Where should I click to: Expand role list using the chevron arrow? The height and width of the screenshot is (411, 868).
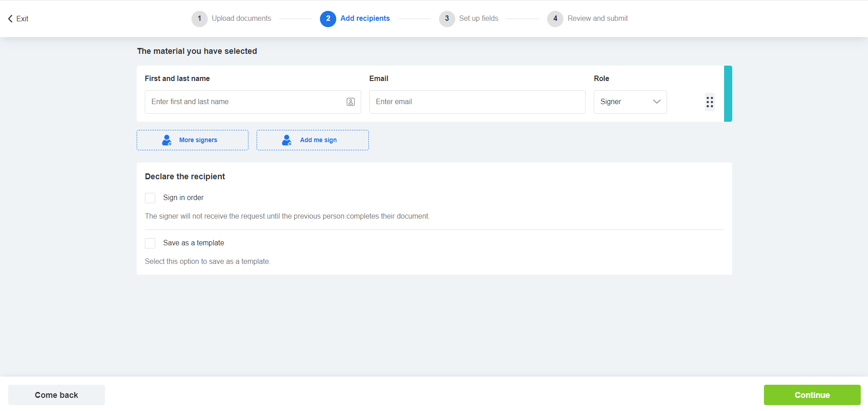[656, 102]
